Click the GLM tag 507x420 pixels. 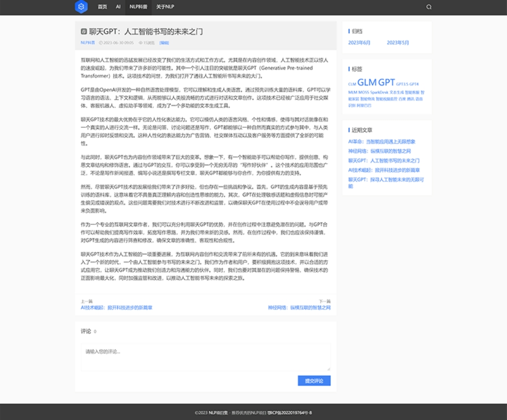click(x=366, y=83)
